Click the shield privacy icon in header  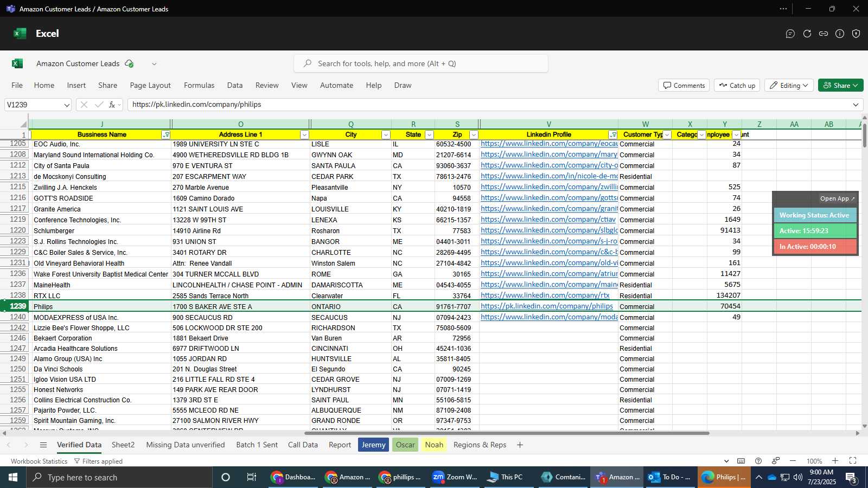(856, 34)
